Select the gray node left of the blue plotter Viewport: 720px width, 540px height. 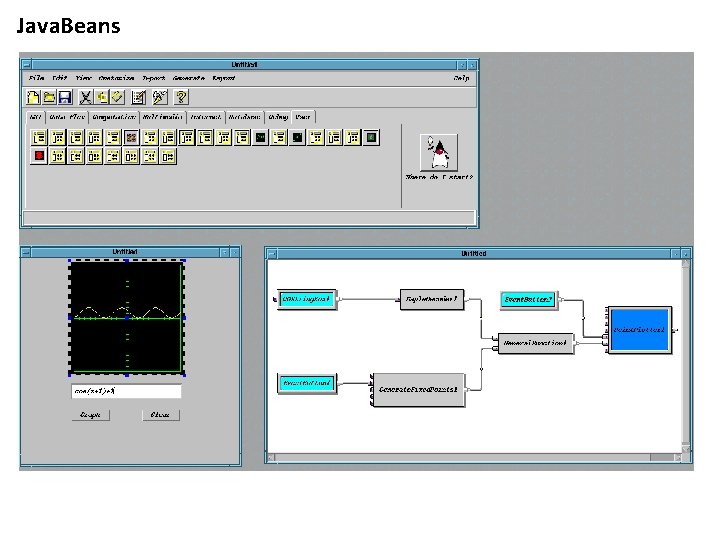535,343
